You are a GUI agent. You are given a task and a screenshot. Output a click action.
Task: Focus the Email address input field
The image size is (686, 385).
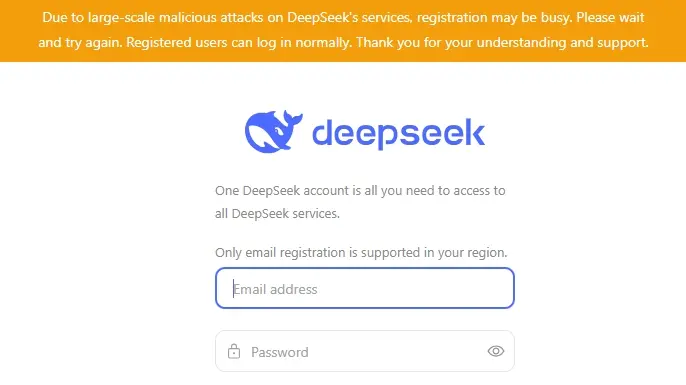[365, 288]
